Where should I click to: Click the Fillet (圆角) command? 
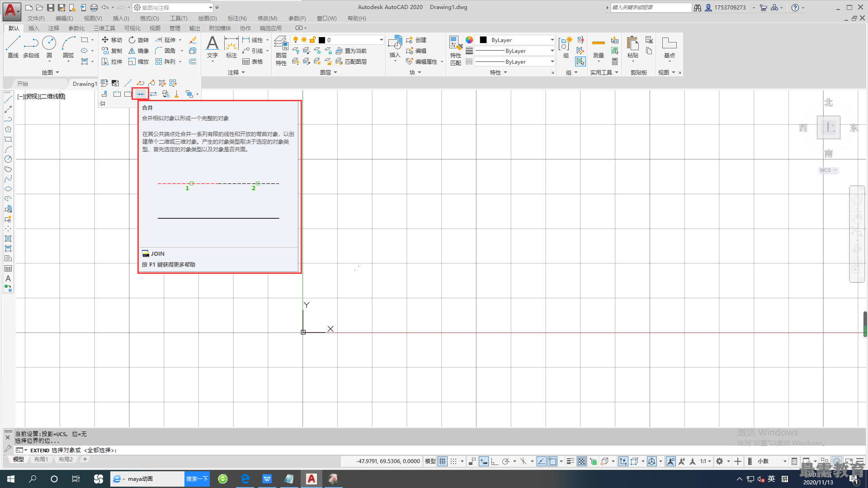[165, 51]
